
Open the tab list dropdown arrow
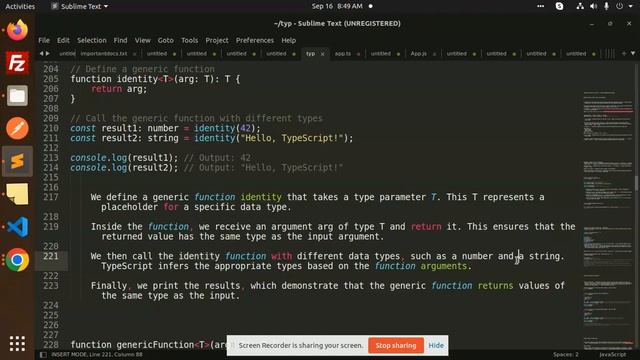[x=633, y=53]
